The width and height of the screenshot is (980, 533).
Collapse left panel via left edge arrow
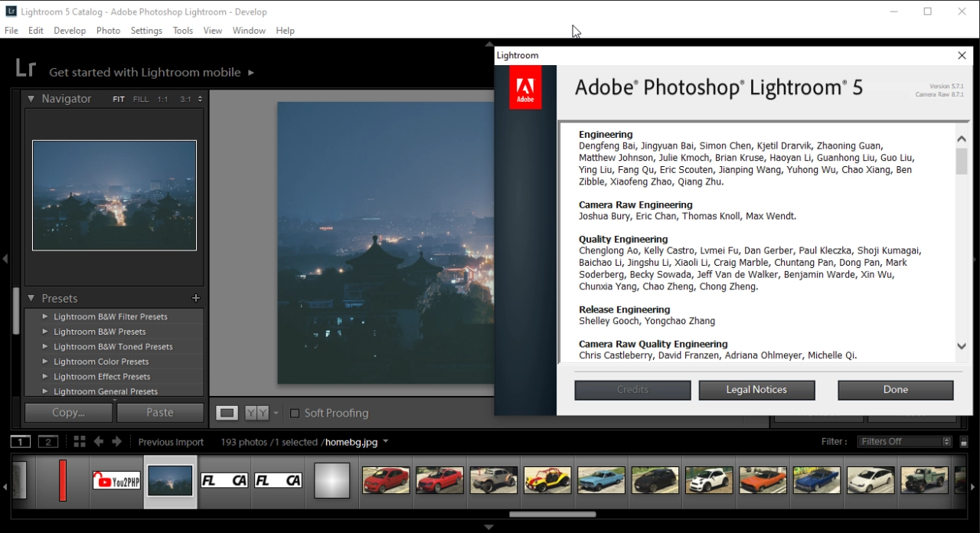(5, 260)
